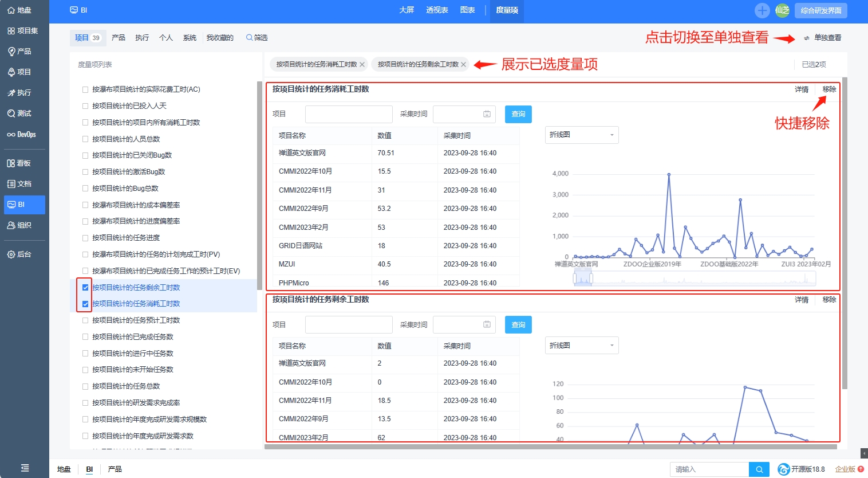The height and width of the screenshot is (478, 868).
Task: Open the DevOps sidebar icon
Action: (11, 135)
